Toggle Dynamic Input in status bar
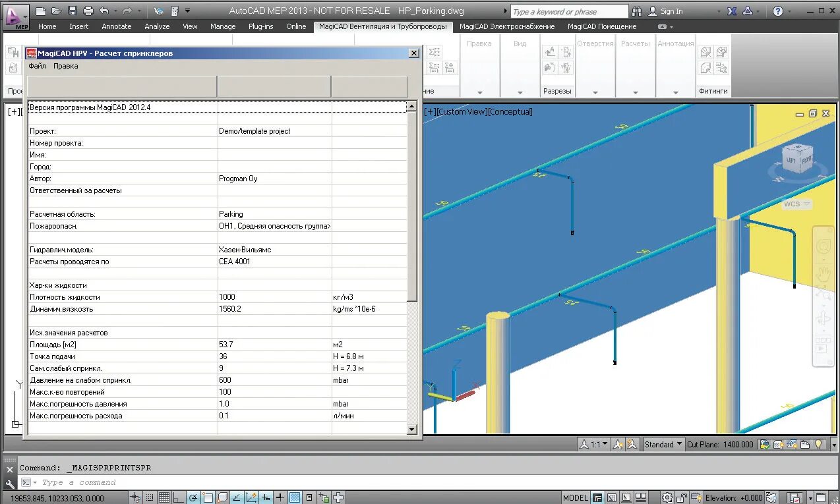The height and width of the screenshot is (504, 840). (x=266, y=497)
